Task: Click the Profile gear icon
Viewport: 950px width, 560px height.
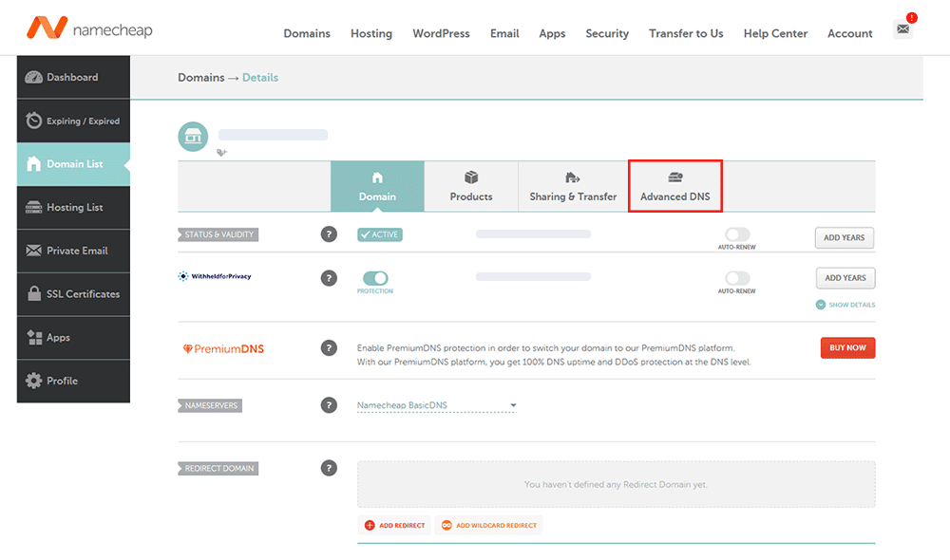Action: [34, 381]
